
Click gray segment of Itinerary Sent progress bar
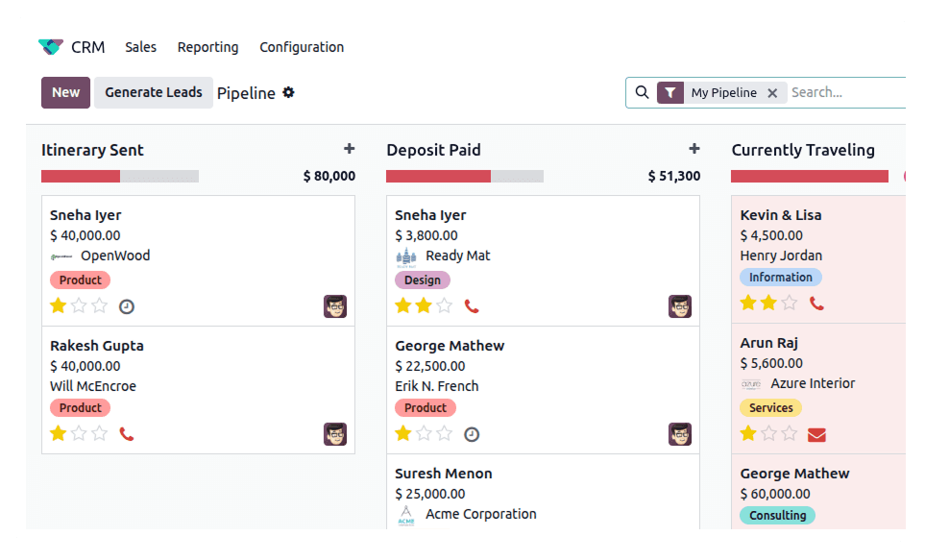point(159,176)
